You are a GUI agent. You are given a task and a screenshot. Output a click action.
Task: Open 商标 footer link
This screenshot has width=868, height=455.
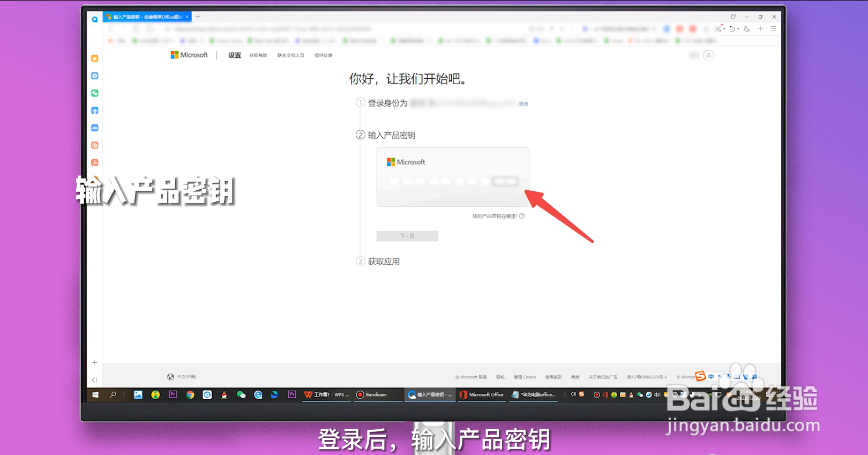(575, 377)
